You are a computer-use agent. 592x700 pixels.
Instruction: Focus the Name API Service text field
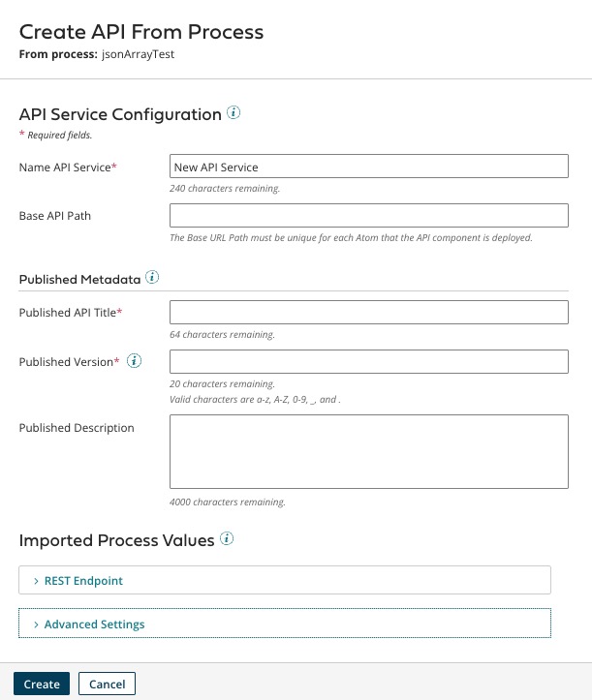(368, 167)
